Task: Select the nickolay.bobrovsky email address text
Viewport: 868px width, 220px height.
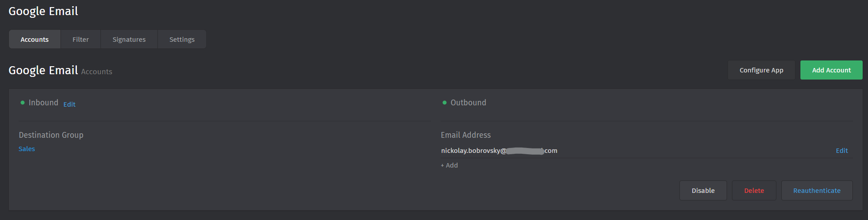Action: tap(499, 151)
